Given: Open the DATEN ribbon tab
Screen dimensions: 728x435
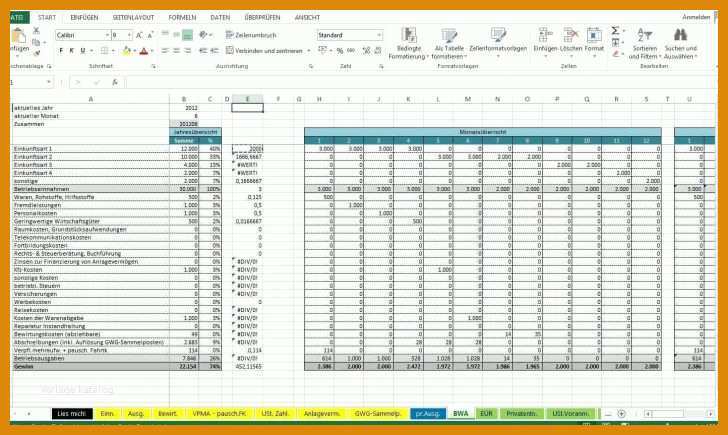Looking at the screenshot, I should [220, 18].
